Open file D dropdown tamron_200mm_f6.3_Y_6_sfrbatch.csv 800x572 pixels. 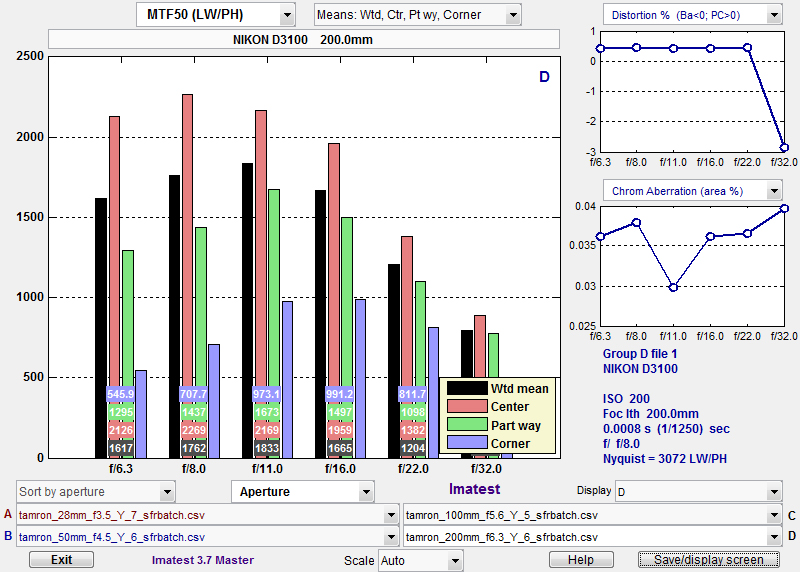coord(592,537)
